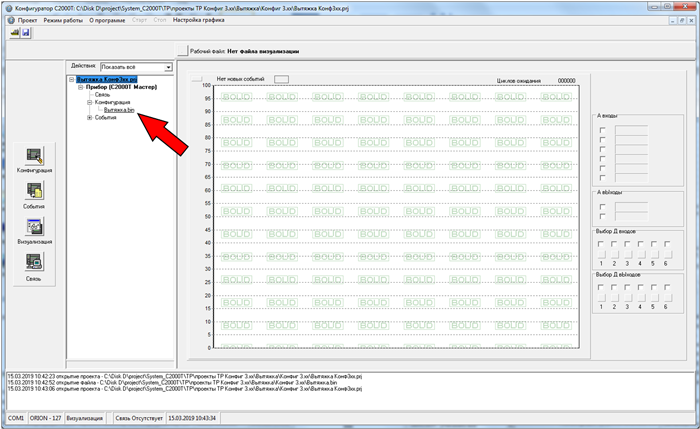Click the application icon in title bar
The image size is (700, 429).
coord(7,7)
